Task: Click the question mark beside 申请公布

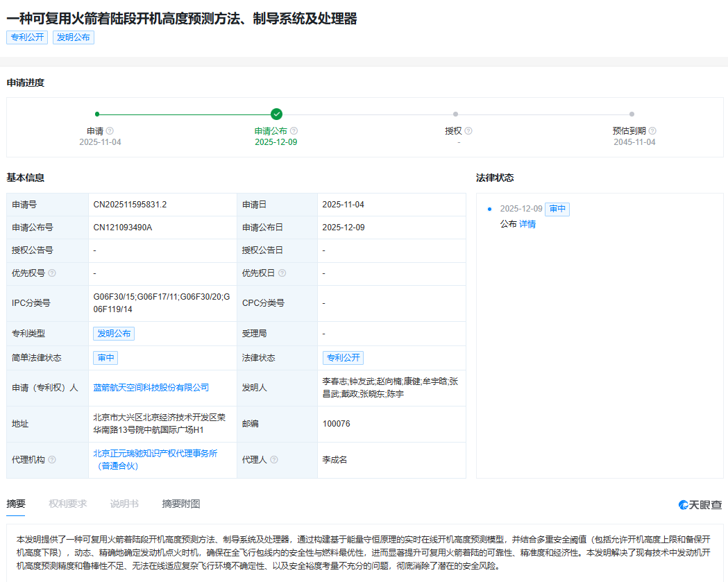Action: (294, 130)
